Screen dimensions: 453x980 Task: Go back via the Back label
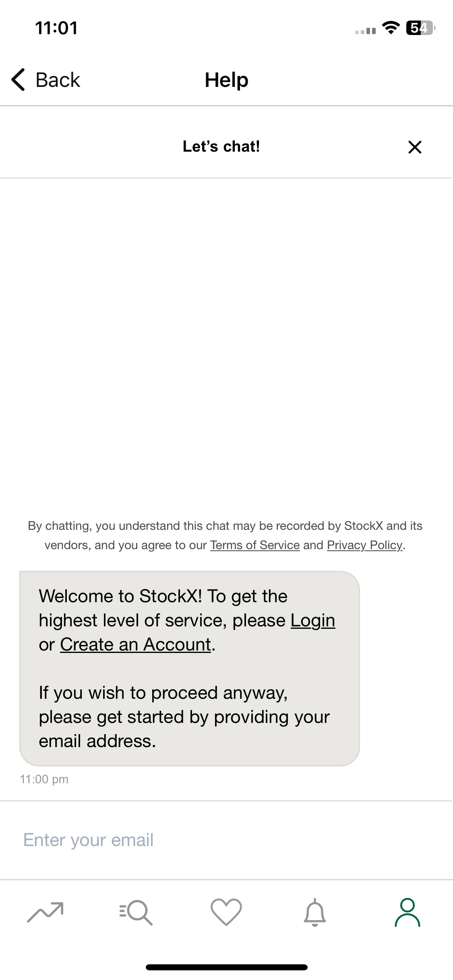tap(58, 80)
